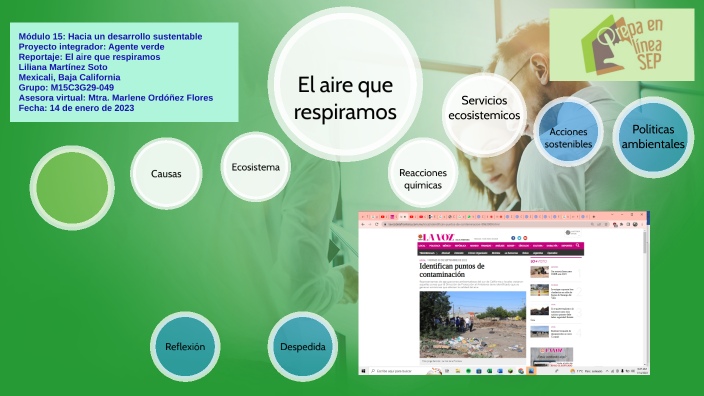Select the unlabeled light green topic circle
704x396 pixels.
tap(72, 188)
